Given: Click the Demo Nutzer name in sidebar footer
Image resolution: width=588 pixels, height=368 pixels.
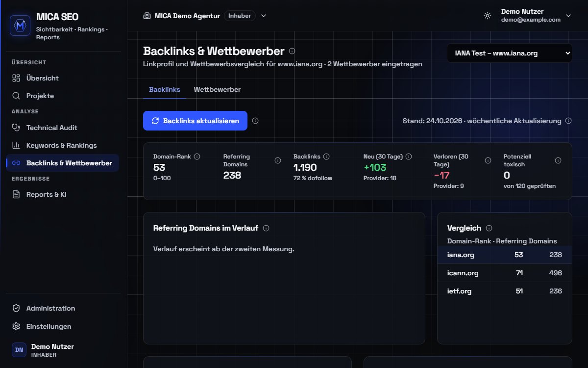Looking at the screenshot, I should [52, 346].
